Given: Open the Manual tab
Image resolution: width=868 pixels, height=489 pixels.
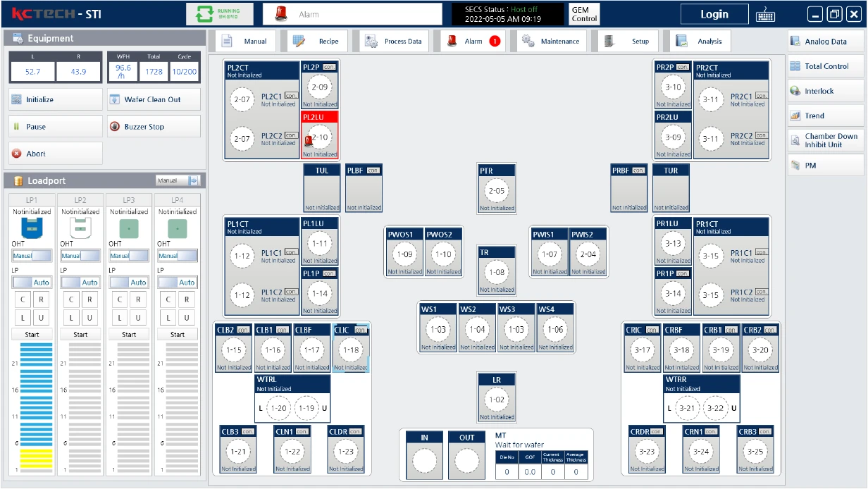Looking at the screenshot, I should [244, 41].
